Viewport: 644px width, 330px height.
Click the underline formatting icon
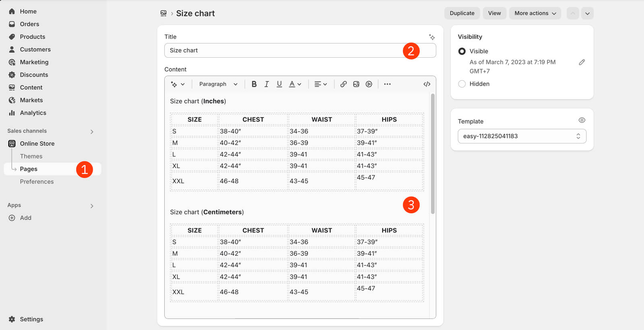tap(279, 84)
